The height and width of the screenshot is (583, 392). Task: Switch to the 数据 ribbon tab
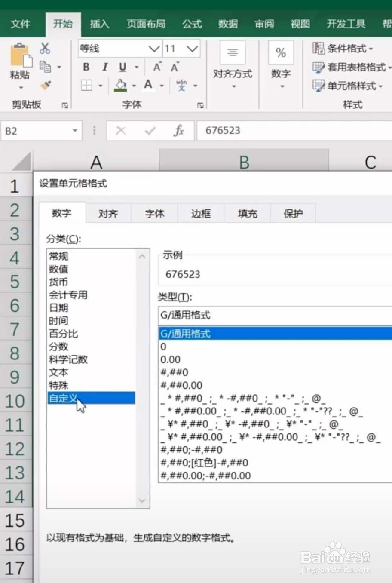pyautogui.click(x=228, y=24)
